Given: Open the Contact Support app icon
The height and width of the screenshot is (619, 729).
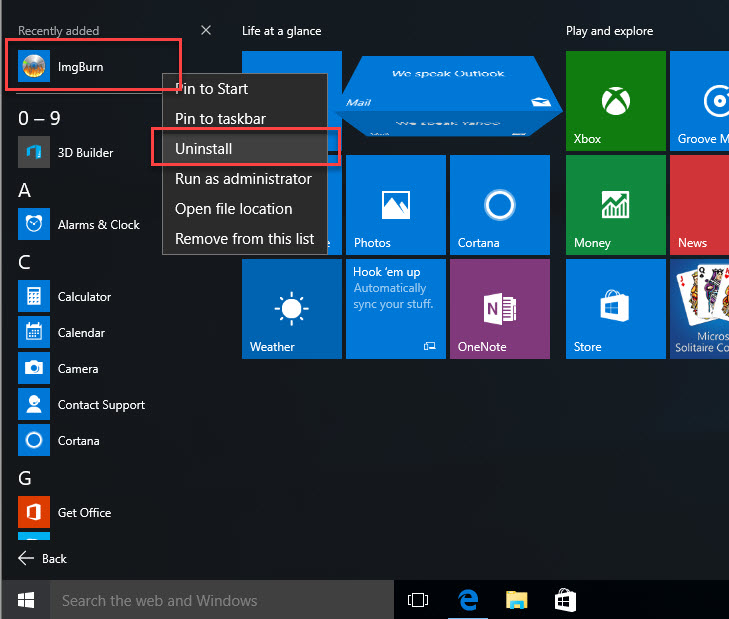Looking at the screenshot, I should pos(34,404).
